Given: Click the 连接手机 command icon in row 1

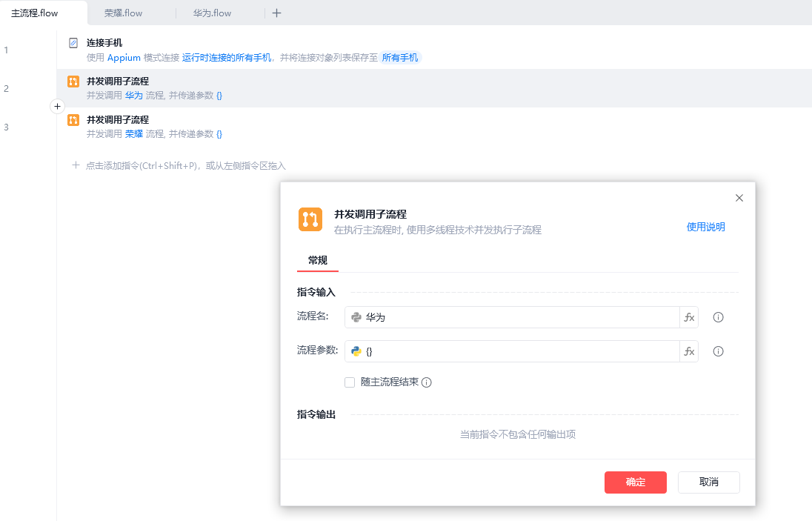Looking at the screenshot, I should (73, 43).
